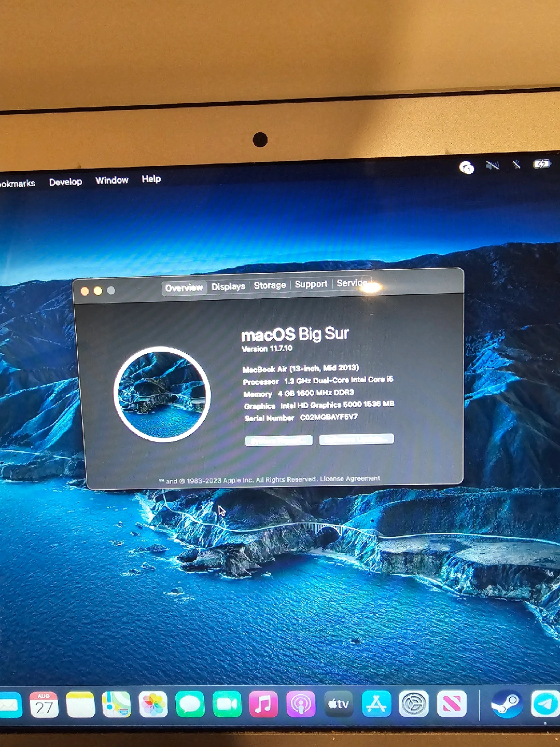560x747 pixels.
Task: Open Podcasts from the Dock
Action: coord(301,704)
